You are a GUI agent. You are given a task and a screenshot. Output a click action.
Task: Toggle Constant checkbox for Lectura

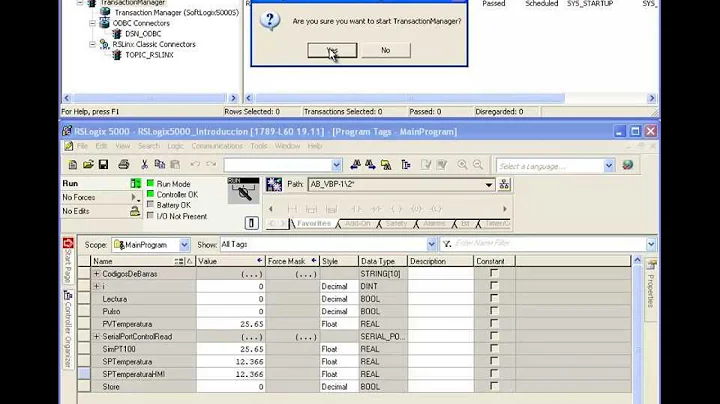494,298
